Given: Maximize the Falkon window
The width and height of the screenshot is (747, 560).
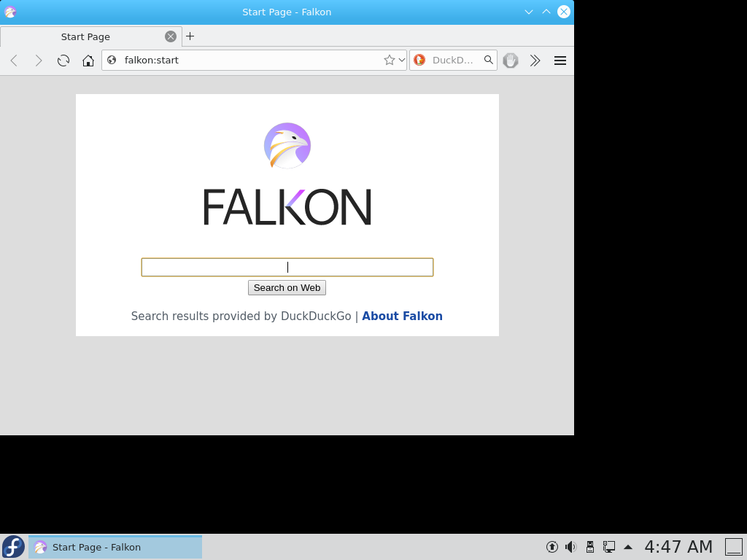Looking at the screenshot, I should (x=546, y=12).
